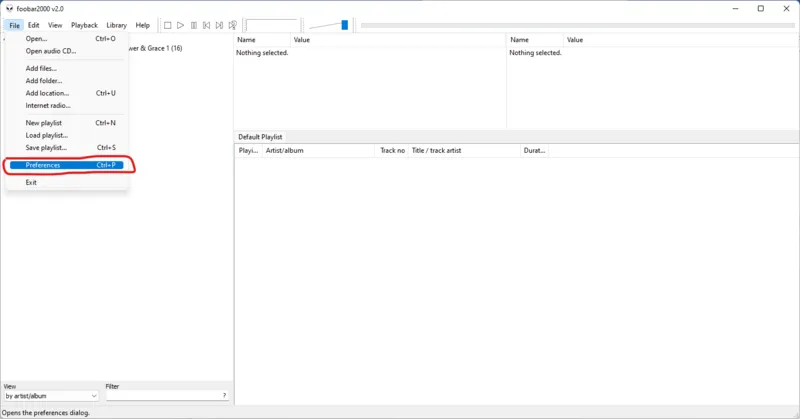Click the foobar2000 alien logo icon

point(8,8)
